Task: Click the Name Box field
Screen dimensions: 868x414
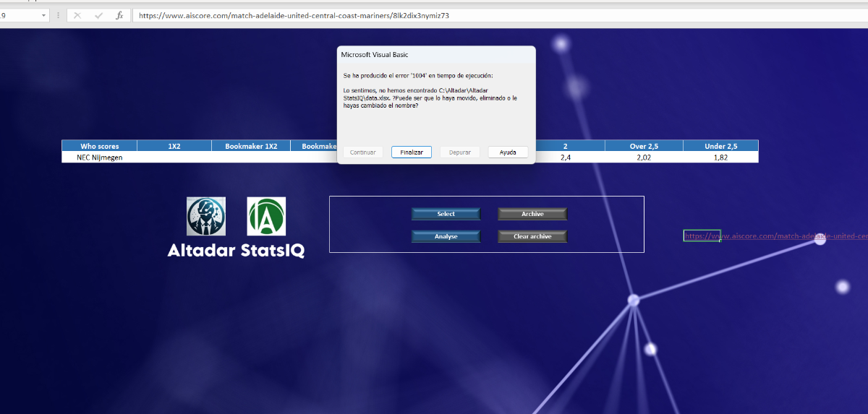Action: [20, 15]
